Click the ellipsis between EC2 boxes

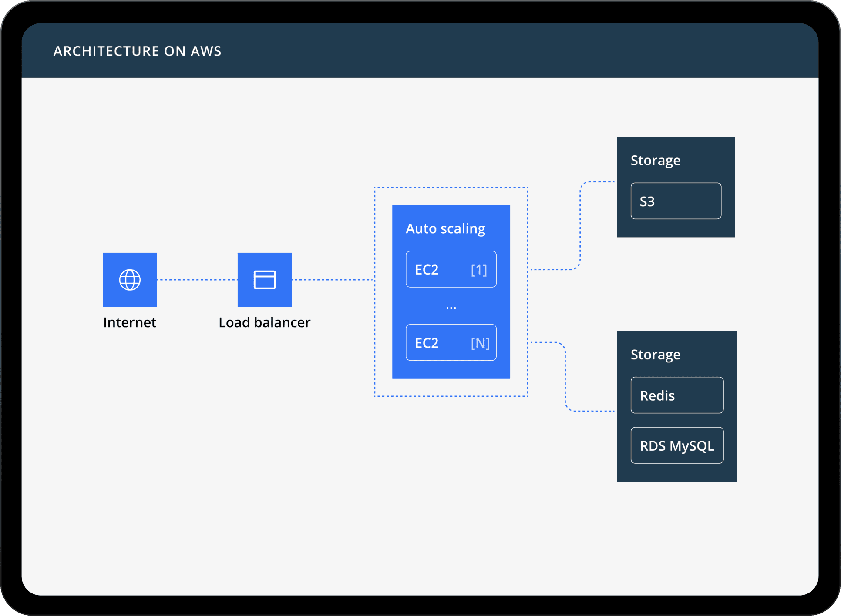point(451,308)
